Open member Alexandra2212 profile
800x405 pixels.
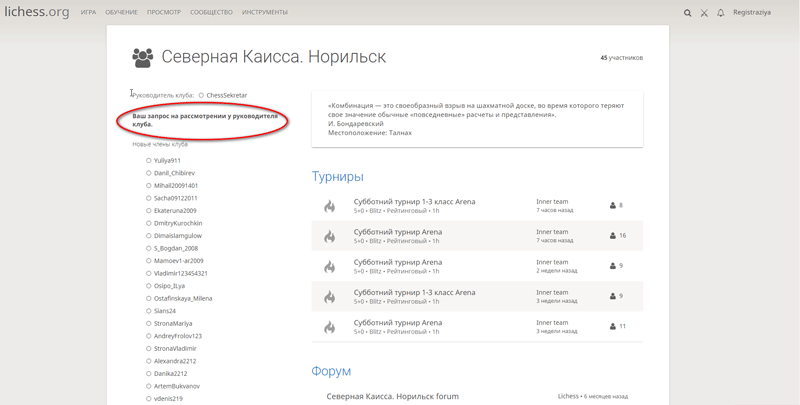(175, 361)
